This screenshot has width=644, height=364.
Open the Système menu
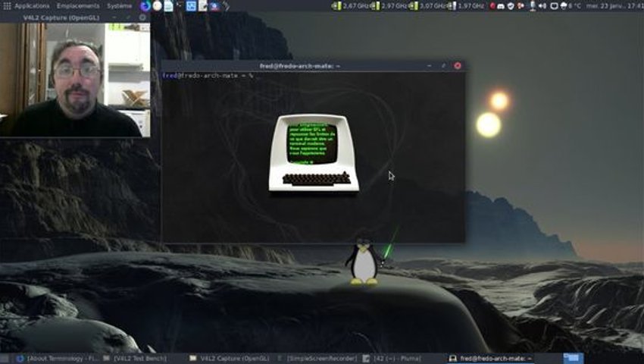[119, 6]
